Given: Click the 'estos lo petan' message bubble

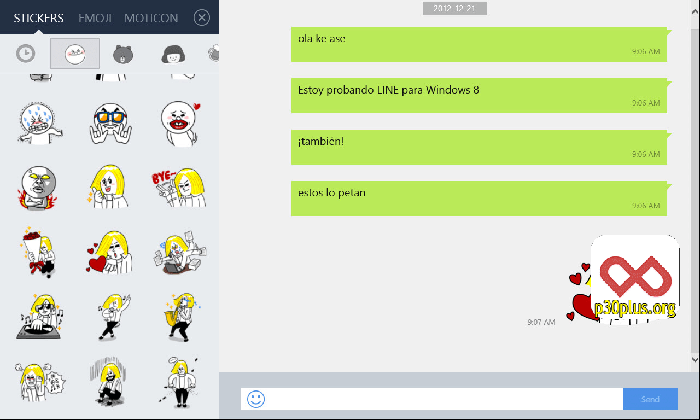Looking at the screenshot, I should click(x=479, y=199).
